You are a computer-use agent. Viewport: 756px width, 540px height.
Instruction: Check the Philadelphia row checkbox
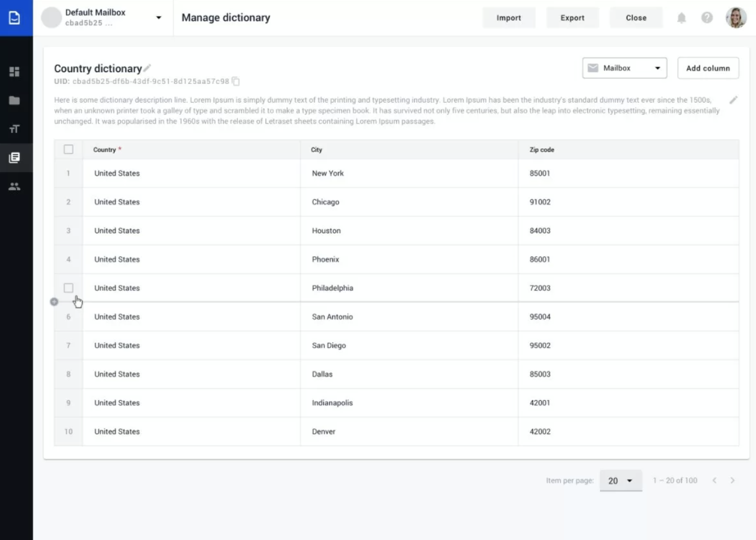click(x=68, y=287)
